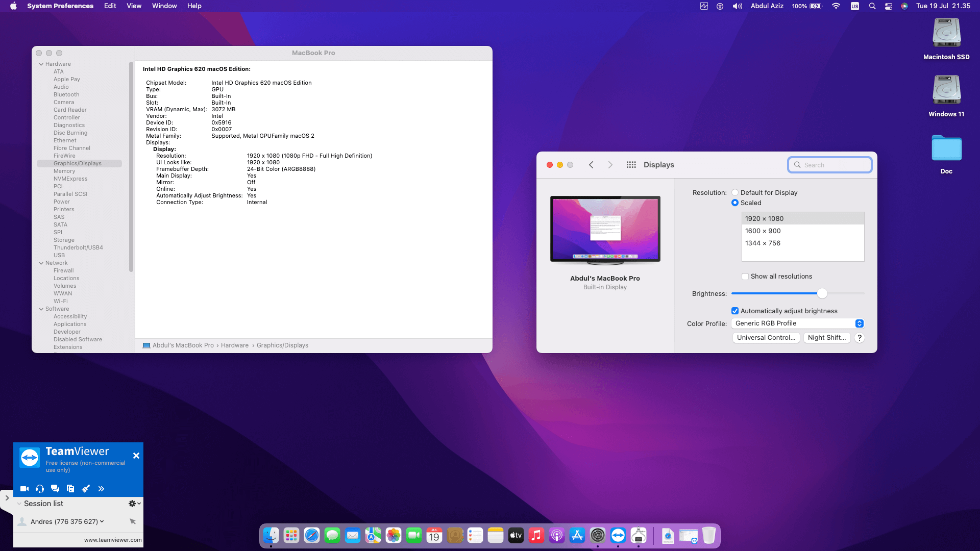
Task: Open the Help menu
Action: click(194, 6)
